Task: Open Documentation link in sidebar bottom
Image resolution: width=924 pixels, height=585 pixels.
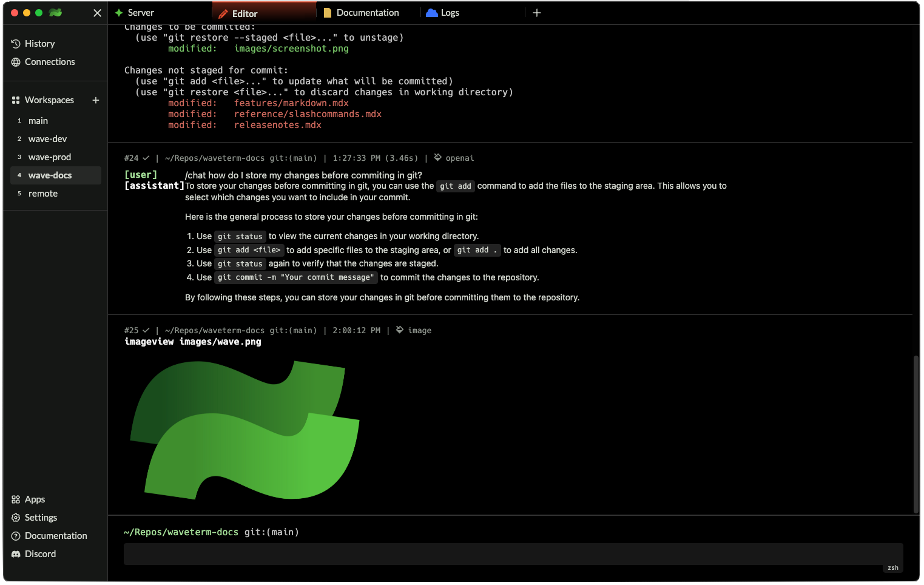Action: [56, 536]
